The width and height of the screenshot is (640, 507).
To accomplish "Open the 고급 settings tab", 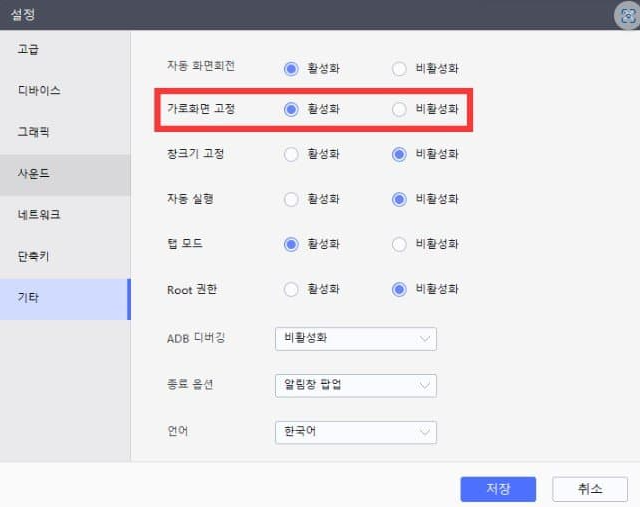I will [x=65, y=49].
